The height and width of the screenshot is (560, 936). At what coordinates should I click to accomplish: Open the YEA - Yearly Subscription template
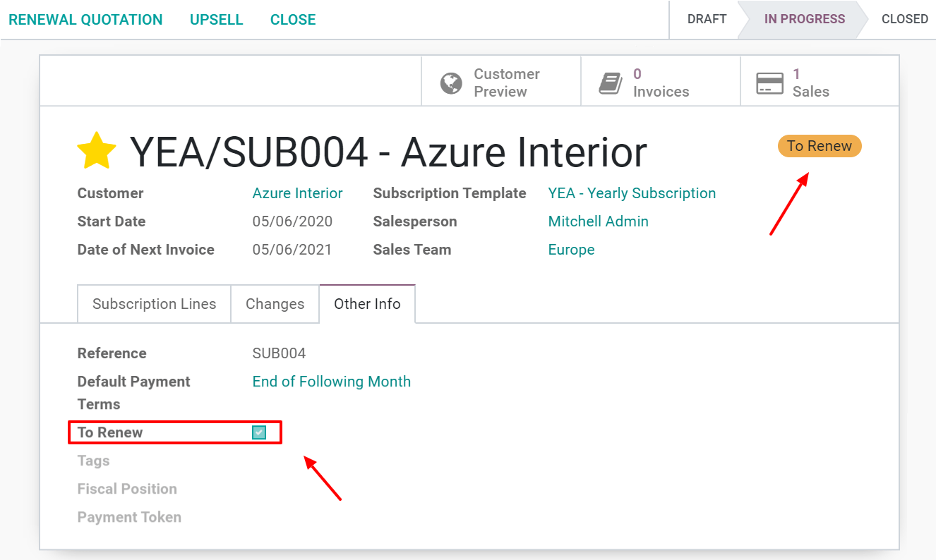coord(632,193)
